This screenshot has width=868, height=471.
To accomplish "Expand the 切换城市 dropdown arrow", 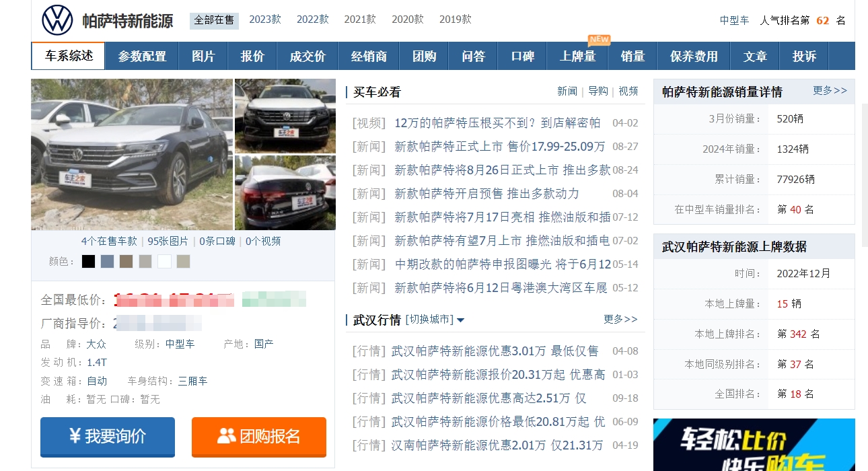I will [x=461, y=320].
